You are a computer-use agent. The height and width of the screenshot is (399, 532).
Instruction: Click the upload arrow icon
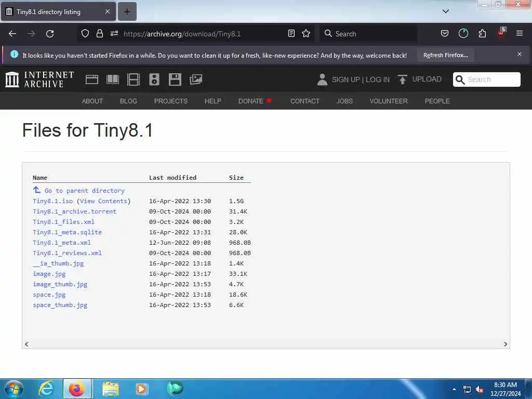(403, 79)
